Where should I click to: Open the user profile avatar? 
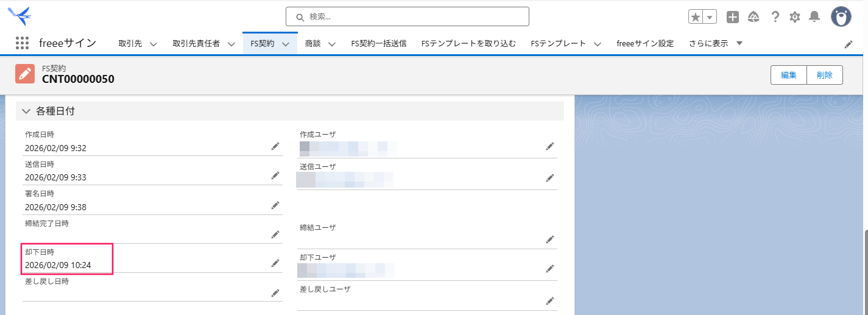point(841,16)
